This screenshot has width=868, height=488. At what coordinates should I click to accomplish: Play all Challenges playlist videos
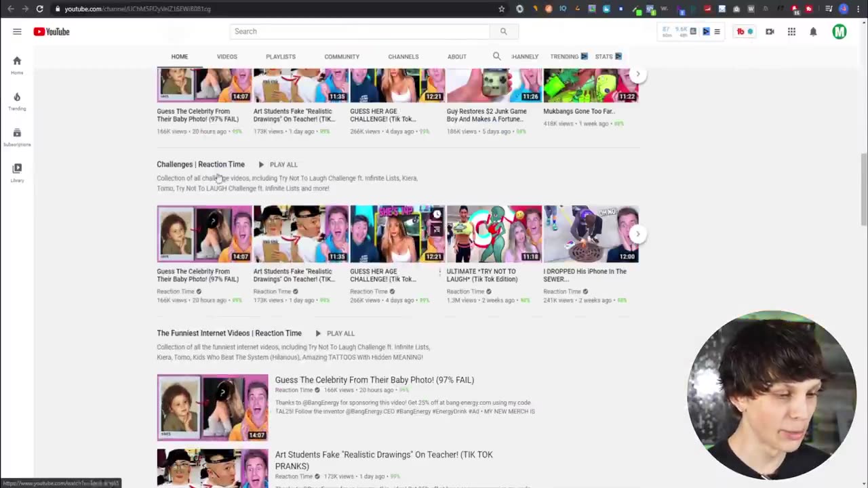click(277, 165)
